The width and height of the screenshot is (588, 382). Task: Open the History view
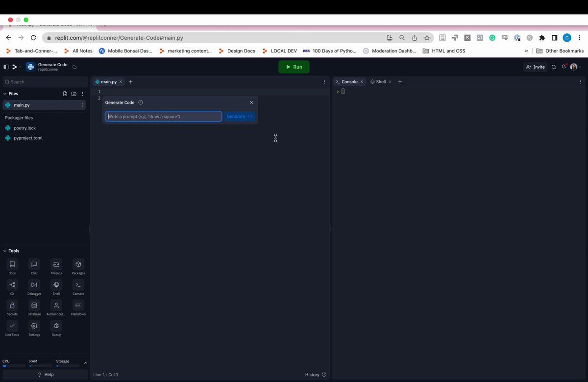tap(316, 375)
